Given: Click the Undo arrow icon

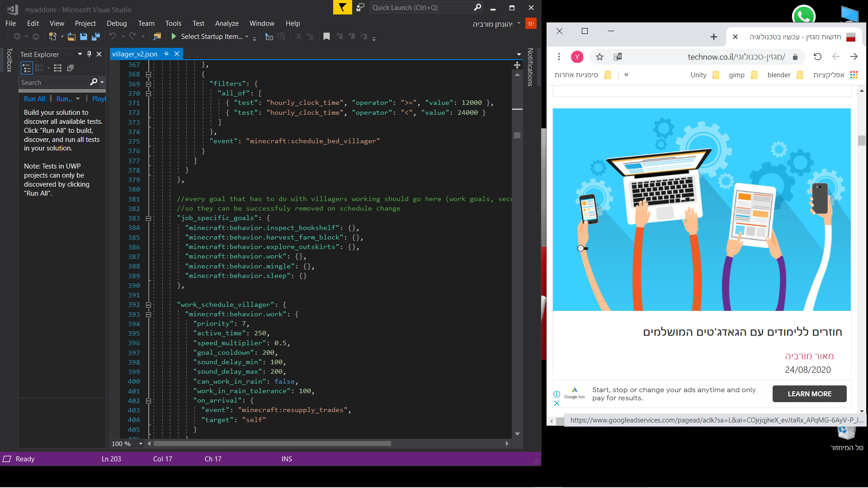Looking at the screenshot, I should click(113, 37).
